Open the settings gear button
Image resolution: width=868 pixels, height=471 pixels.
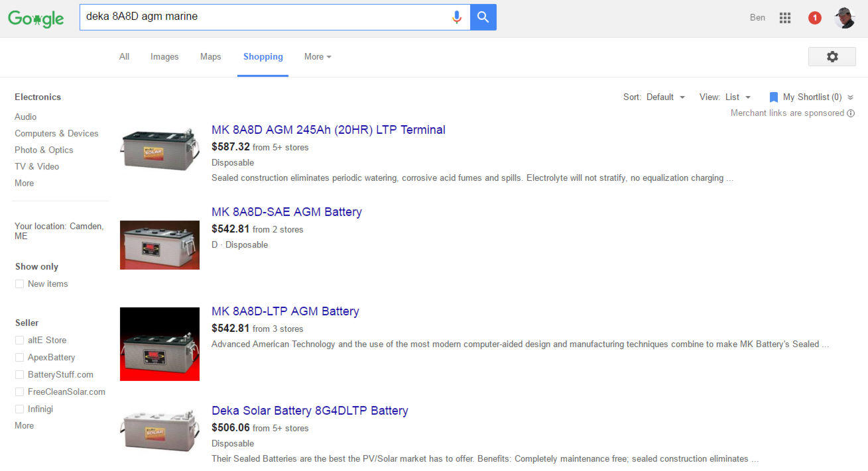(832, 57)
